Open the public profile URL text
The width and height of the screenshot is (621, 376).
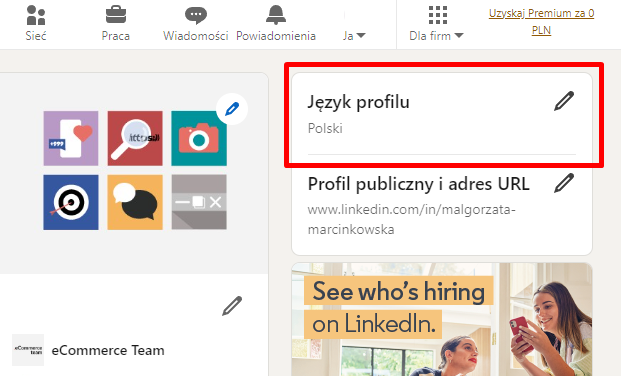411,219
